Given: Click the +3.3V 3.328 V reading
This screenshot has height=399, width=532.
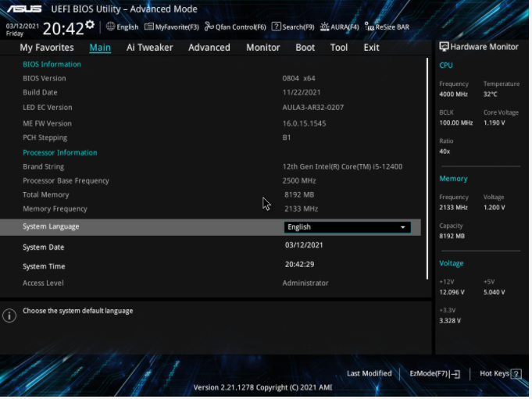Looking at the screenshot, I should pos(450,321).
